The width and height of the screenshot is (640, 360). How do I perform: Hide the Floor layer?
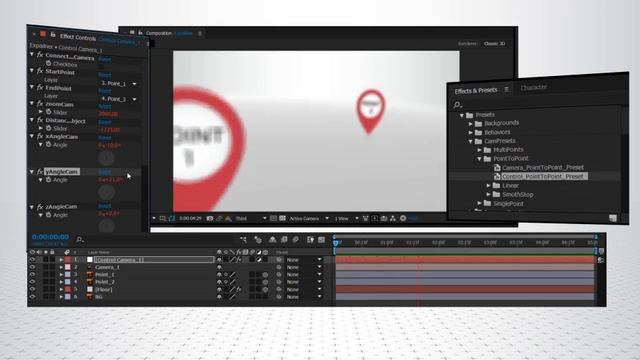(32, 289)
